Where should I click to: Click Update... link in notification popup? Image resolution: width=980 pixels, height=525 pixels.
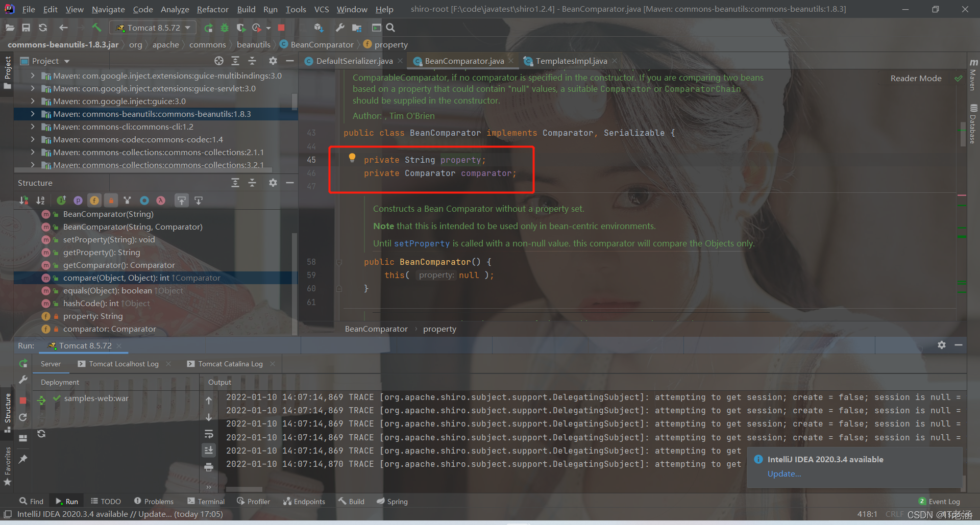pyautogui.click(x=784, y=473)
